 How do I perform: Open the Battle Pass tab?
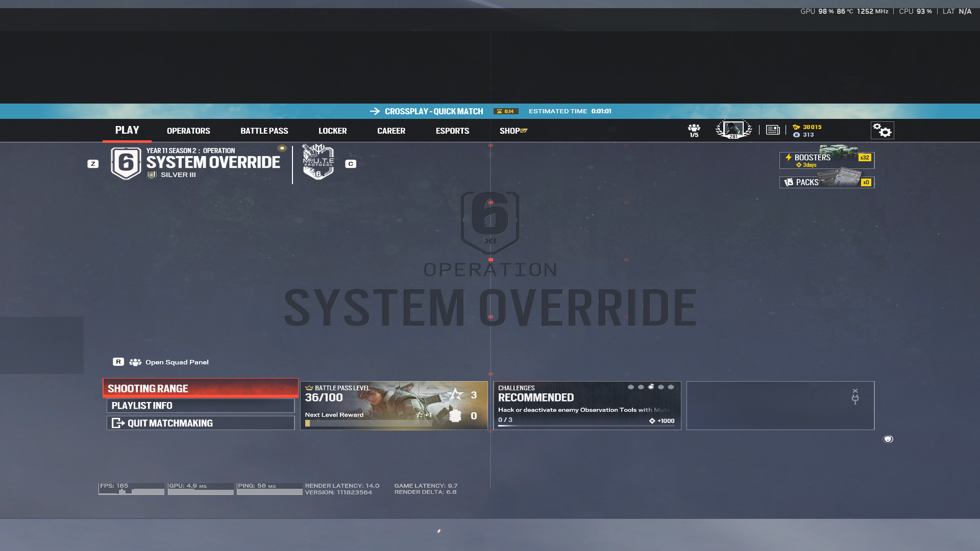tap(264, 131)
